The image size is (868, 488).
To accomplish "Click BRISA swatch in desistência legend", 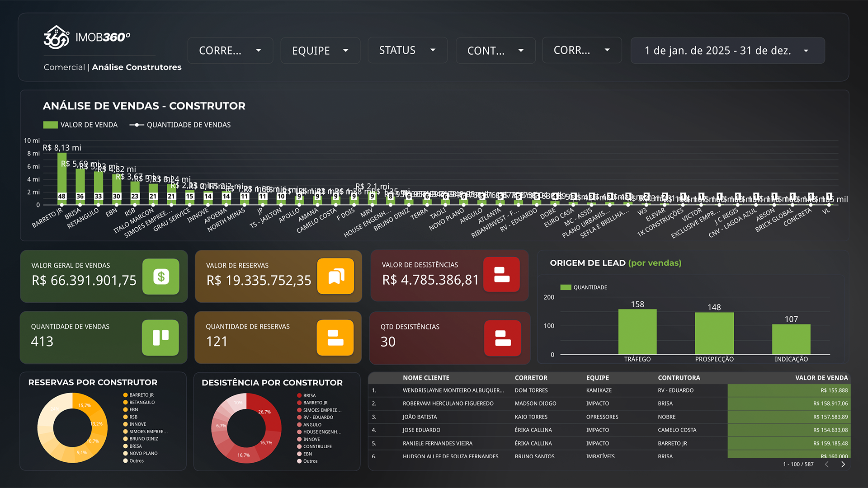I will point(299,395).
